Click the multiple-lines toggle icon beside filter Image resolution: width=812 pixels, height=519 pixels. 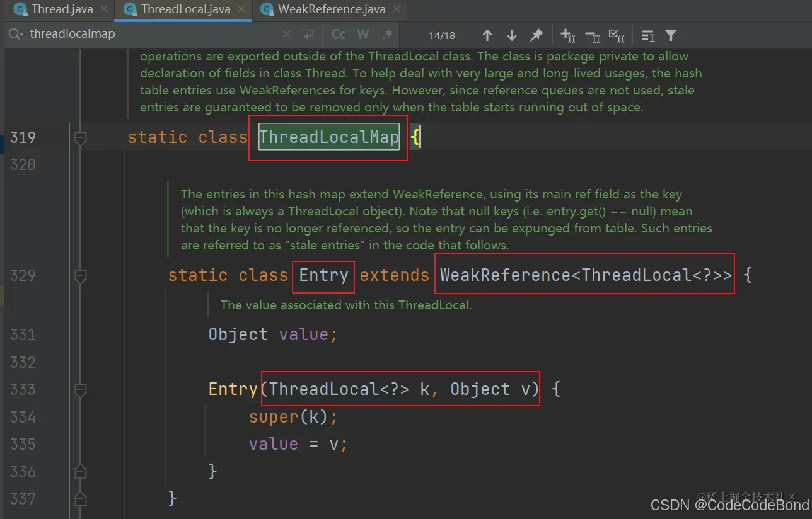647,35
